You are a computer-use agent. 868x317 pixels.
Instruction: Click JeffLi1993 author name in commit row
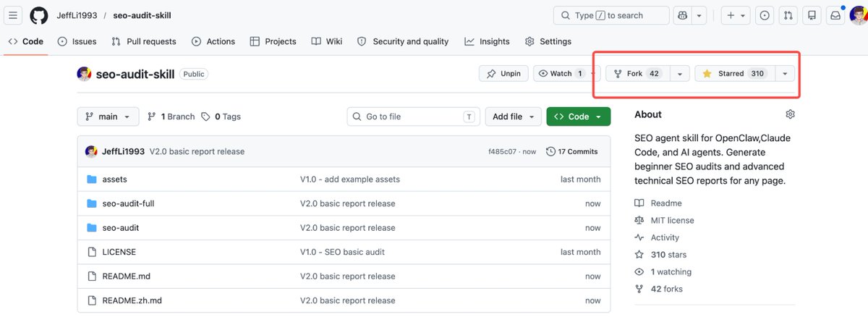[x=123, y=152]
